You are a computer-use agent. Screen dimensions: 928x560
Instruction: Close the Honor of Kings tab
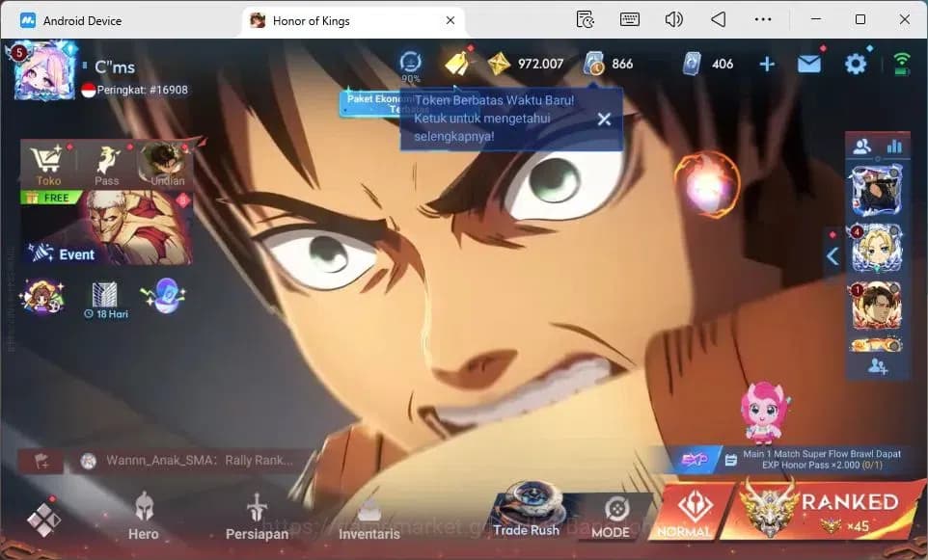[x=450, y=20]
